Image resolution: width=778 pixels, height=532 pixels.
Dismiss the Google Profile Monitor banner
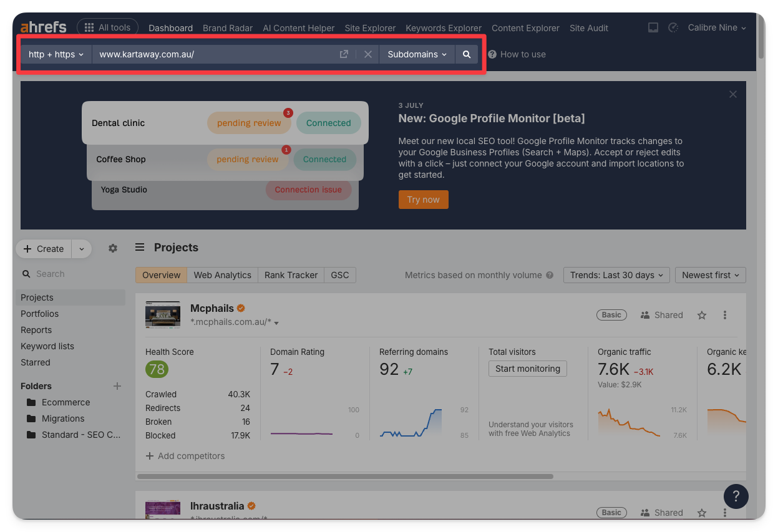pos(733,94)
